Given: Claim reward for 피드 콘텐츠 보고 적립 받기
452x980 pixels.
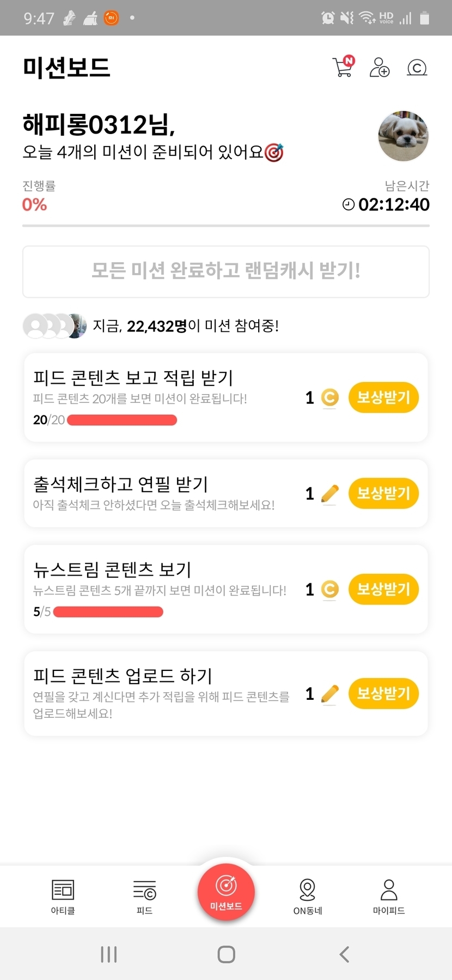Looking at the screenshot, I should click(x=383, y=397).
